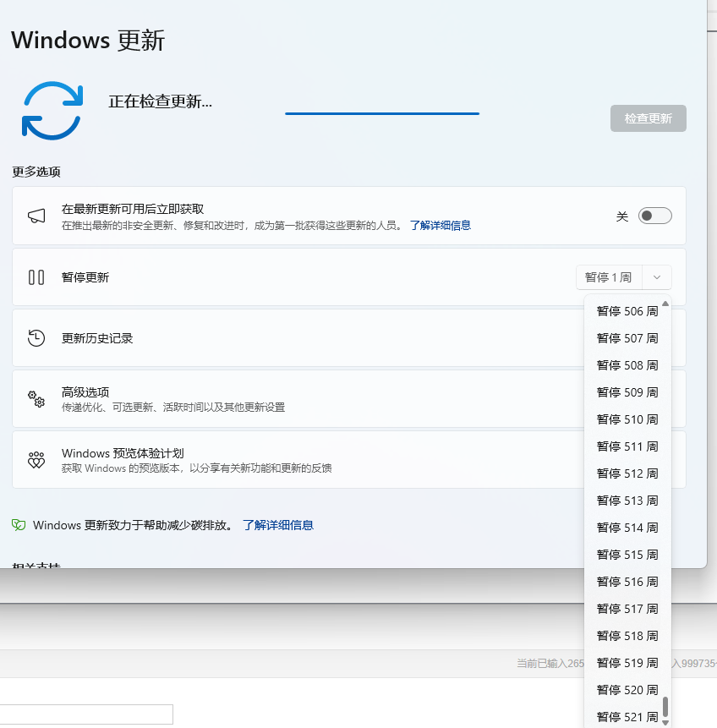This screenshot has width=717, height=728.
Task: Click the empty text input field at bottom
Action: [85, 714]
